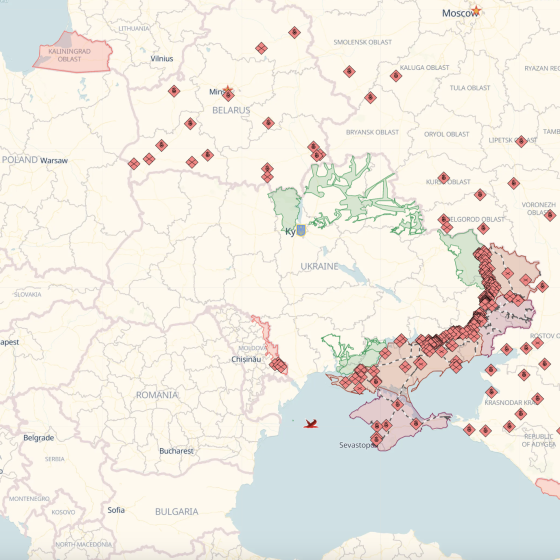Click the westernmost marker near Polish border
The width and height of the screenshot is (560, 560).
(x=134, y=164)
